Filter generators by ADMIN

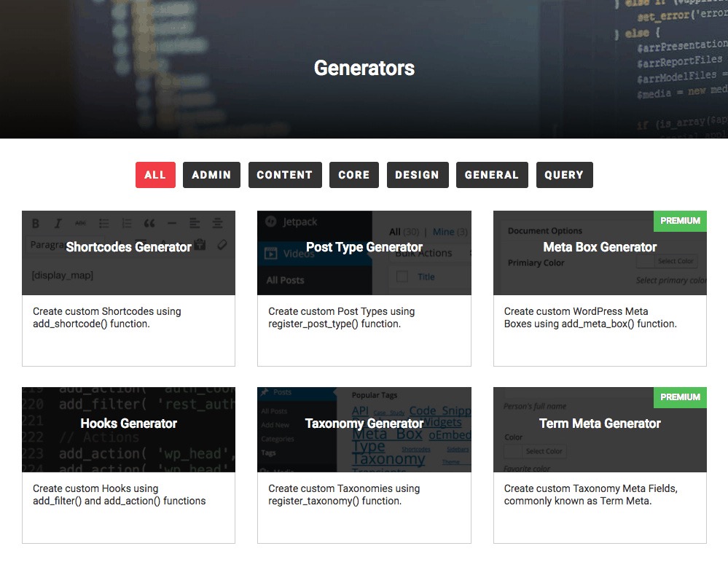tap(211, 175)
